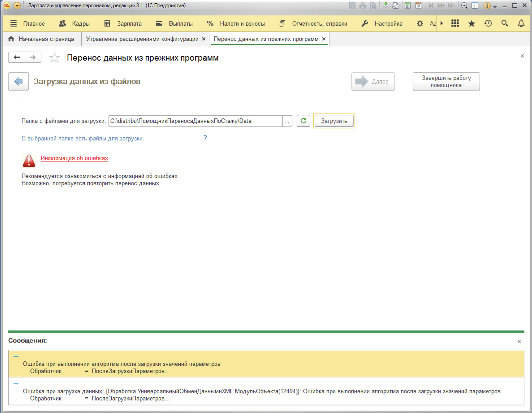Open print preview icon in title bar
The image size is (532, 413).
click(373, 5)
